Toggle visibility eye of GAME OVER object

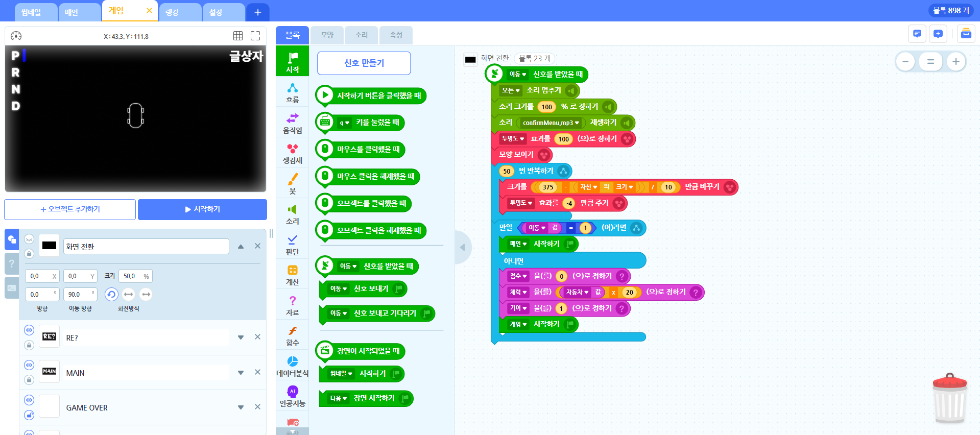tap(29, 400)
